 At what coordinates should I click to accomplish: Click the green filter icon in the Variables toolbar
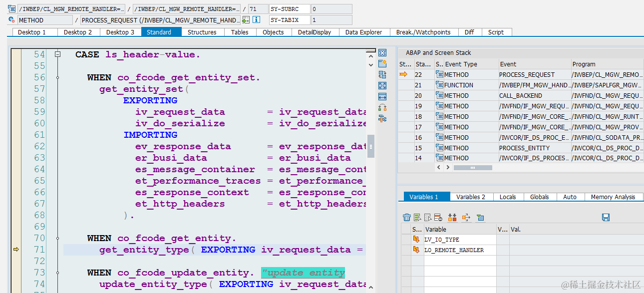[x=480, y=217]
